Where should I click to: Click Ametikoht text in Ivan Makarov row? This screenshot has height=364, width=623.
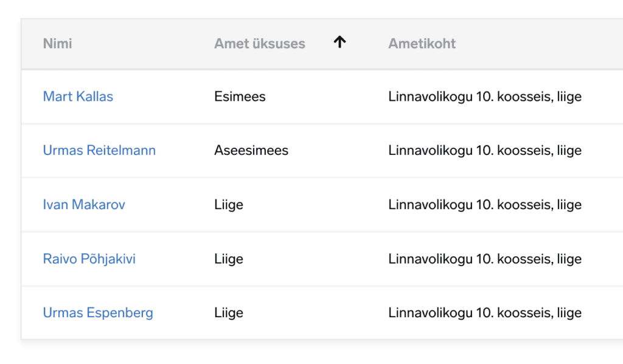[484, 205]
